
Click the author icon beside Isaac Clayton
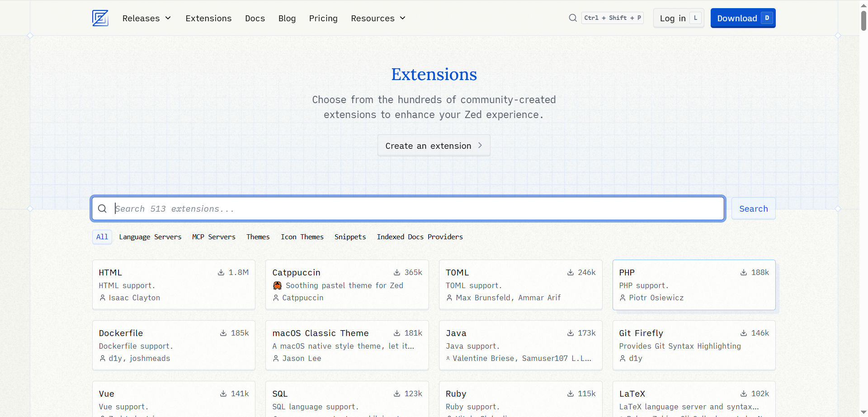point(103,298)
